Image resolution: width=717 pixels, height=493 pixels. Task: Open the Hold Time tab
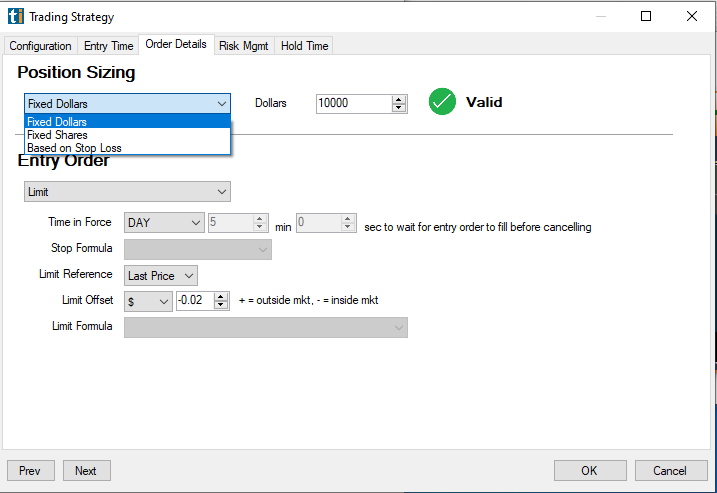(305, 46)
